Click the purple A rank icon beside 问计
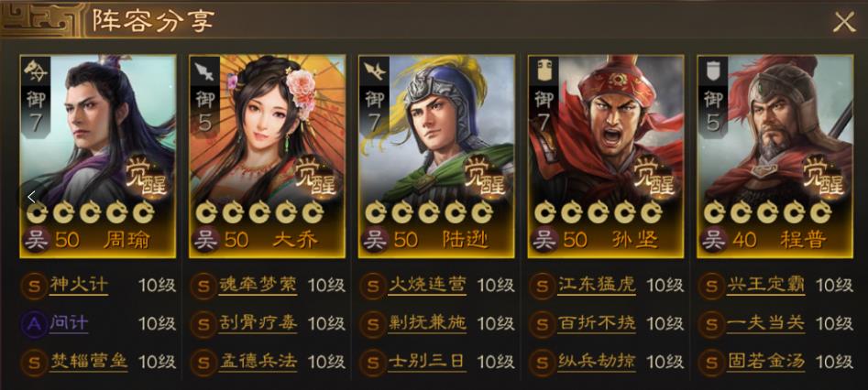 [34, 323]
